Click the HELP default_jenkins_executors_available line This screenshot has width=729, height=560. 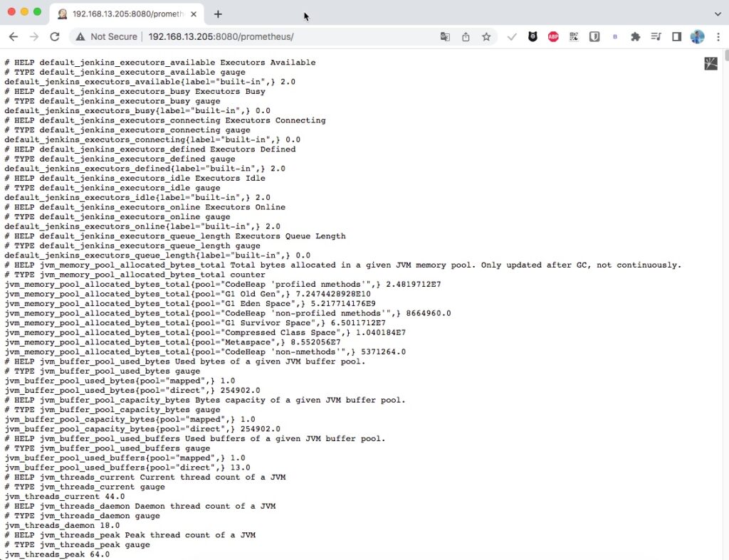[x=160, y=63]
